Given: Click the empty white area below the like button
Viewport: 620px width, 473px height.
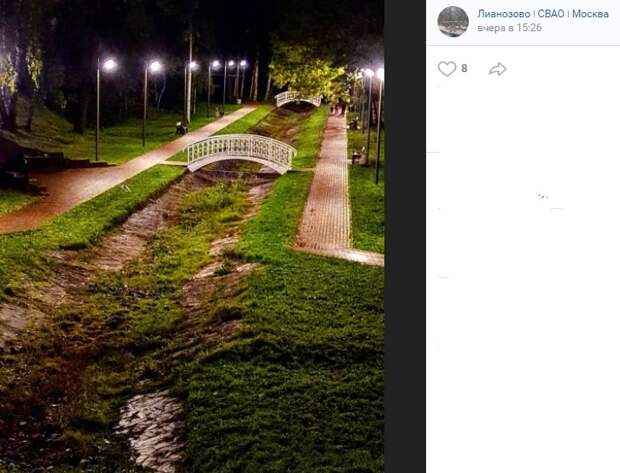Looking at the screenshot, I should pos(523,277).
